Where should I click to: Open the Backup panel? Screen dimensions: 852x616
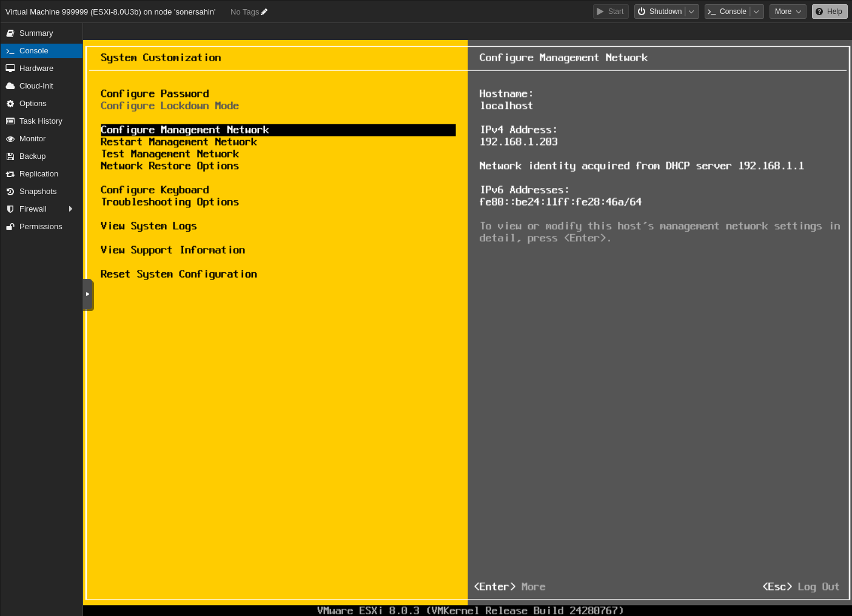coord(32,156)
